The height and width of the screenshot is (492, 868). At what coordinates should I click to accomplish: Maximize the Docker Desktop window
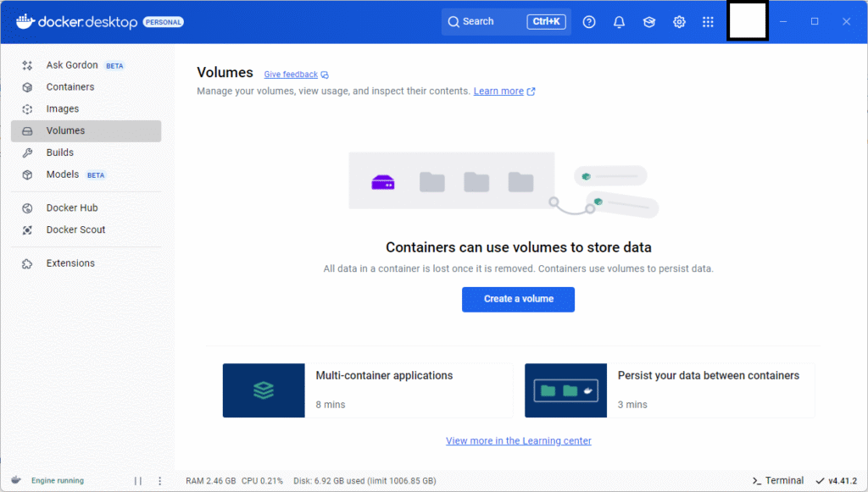click(815, 21)
